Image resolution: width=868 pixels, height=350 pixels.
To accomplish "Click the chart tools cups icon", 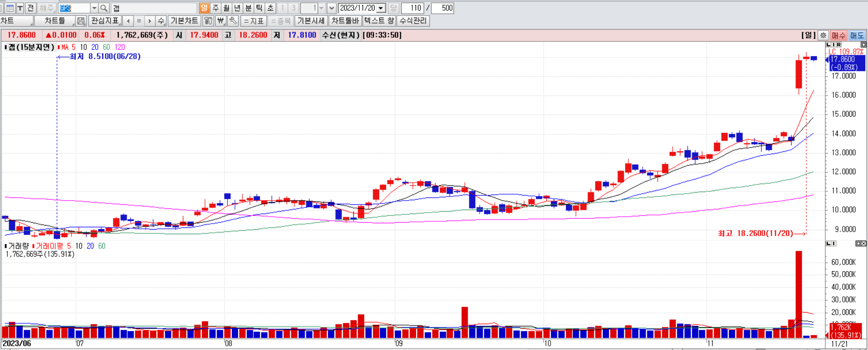I will (x=208, y=21).
